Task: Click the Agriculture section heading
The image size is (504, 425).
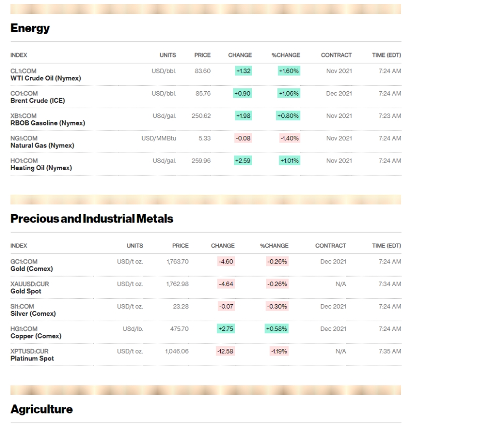Action: tap(42, 409)
